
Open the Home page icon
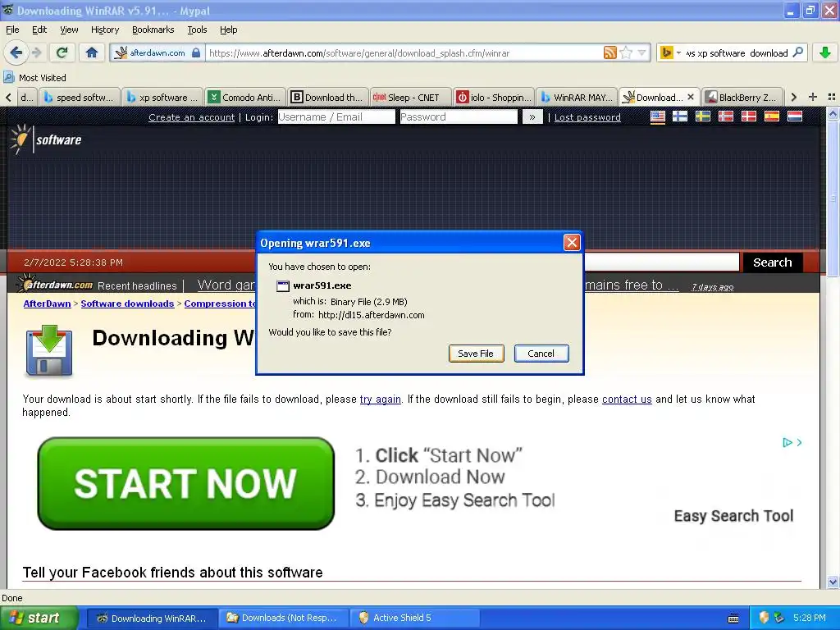(x=92, y=52)
